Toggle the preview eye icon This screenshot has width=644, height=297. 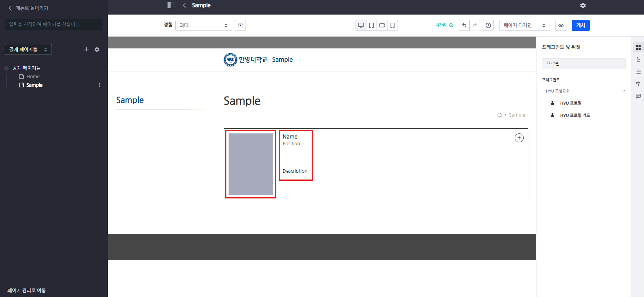(x=561, y=25)
